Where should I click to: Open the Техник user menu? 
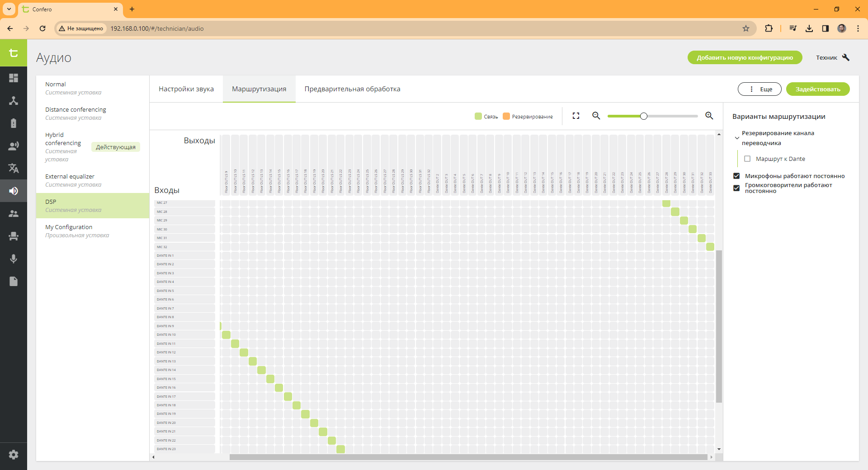(x=832, y=57)
